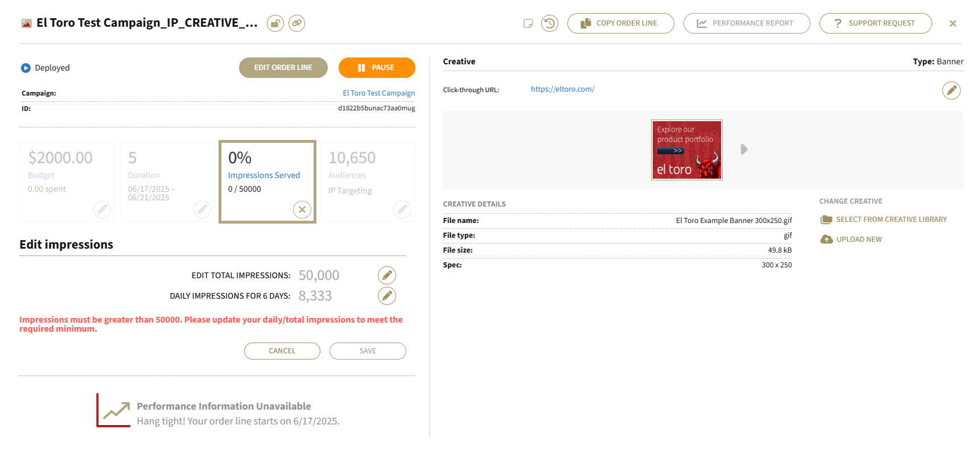Viewport: 980px width, 458px height.
Task: Click Copy Order Line button
Action: click(x=621, y=23)
